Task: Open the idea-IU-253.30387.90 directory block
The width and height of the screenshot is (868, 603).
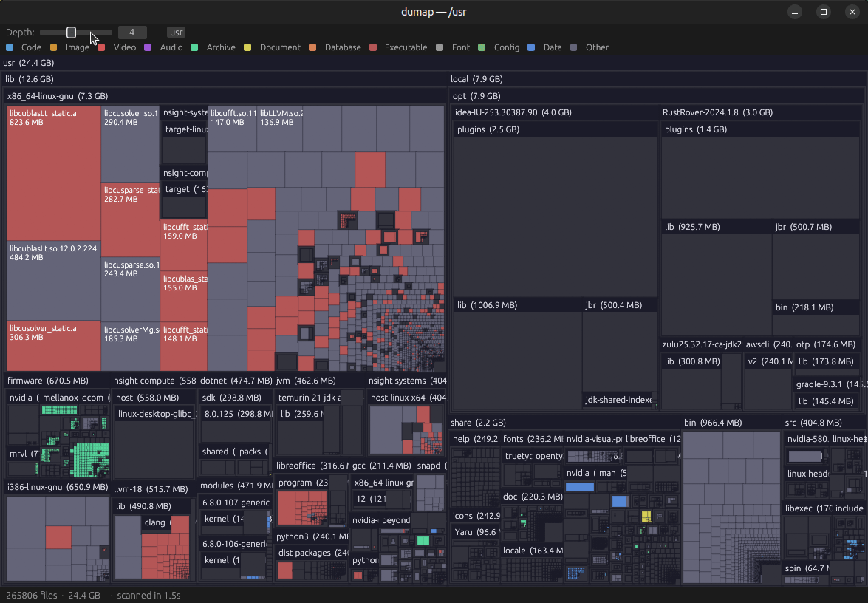Action: 512,112
